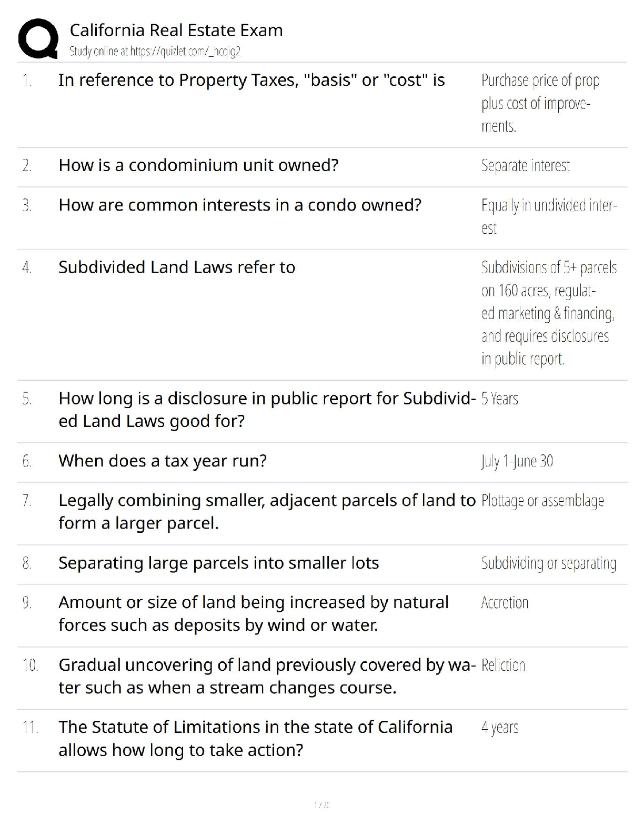The height and width of the screenshot is (834, 644).
Task: Click the answer 'Separate interest'
Action: pos(525,165)
